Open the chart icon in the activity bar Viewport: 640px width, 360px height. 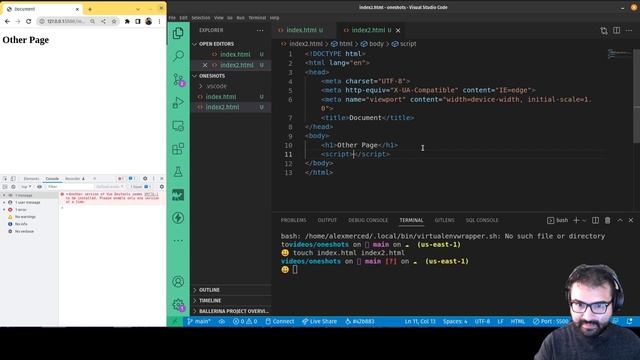(x=178, y=195)
